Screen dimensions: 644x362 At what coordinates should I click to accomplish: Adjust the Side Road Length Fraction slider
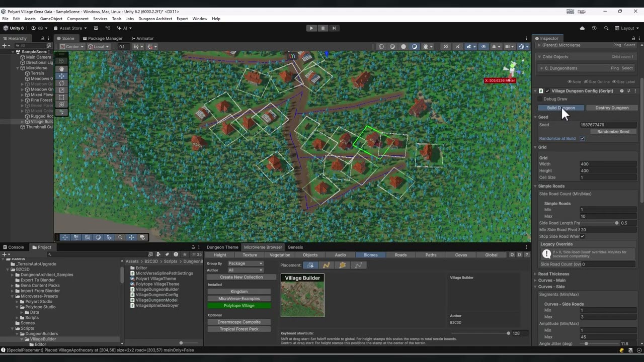600,223
